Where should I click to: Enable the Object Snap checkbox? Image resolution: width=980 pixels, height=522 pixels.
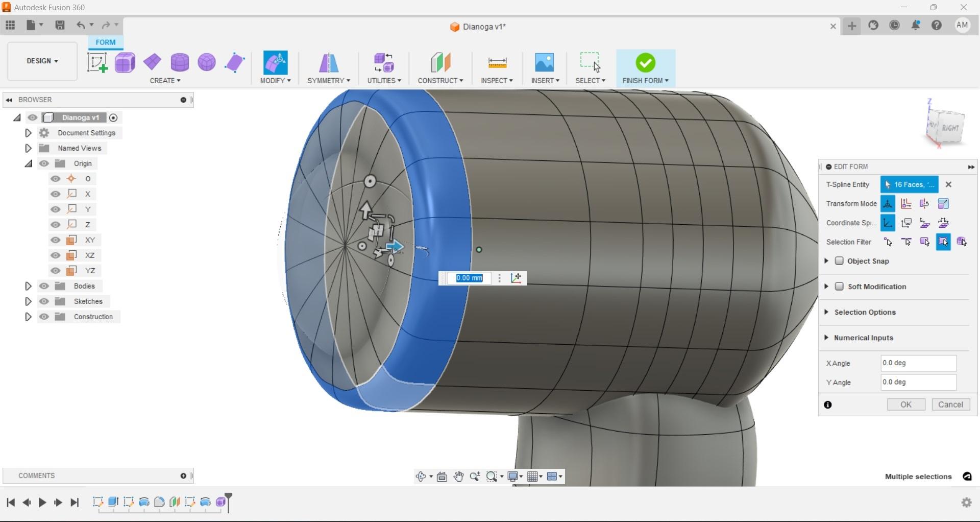click(840, 261)
